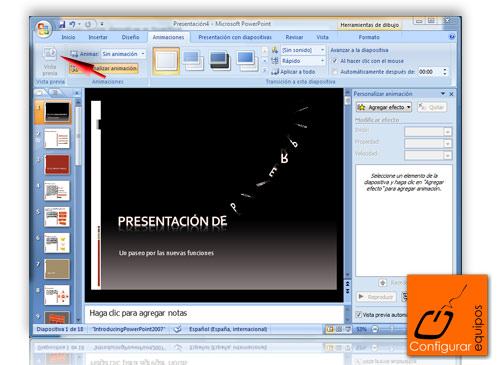
Task: Switch to the Inicio ribbon tab
Action: (x=68, y=37)
